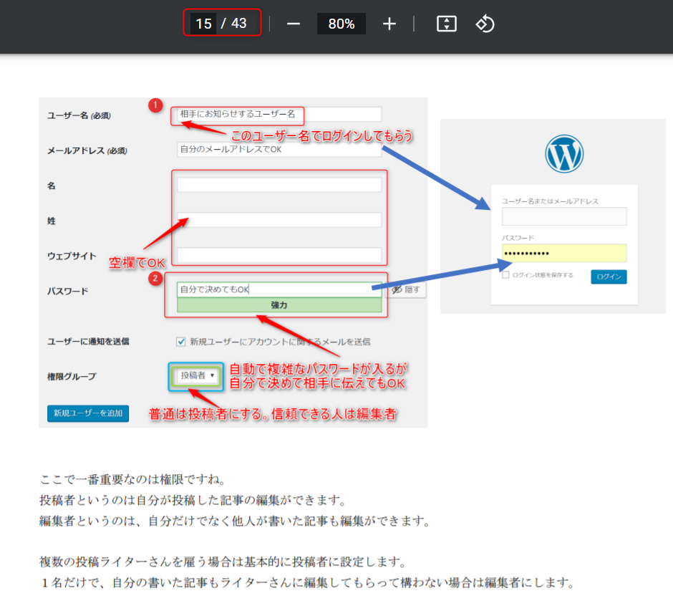Click the 80% zoom level field

click(342, 24)
